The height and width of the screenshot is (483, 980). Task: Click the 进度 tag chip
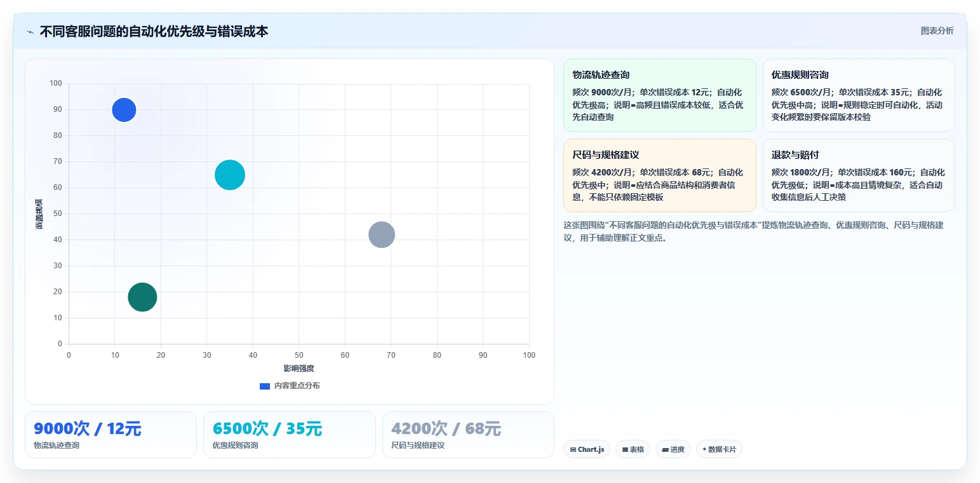pos(673,449)
